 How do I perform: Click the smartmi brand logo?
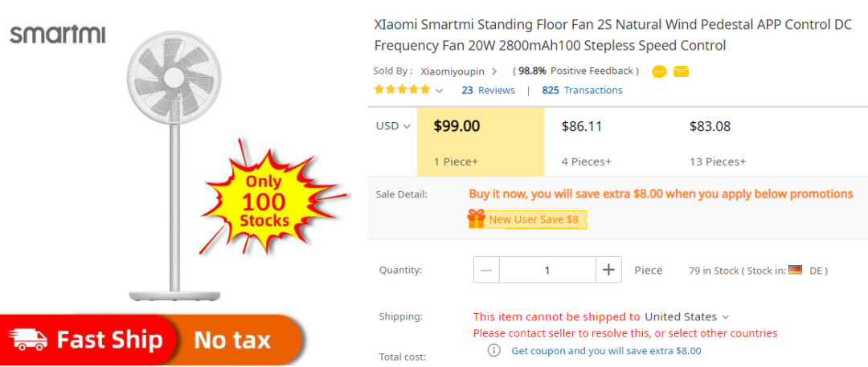point(58,35)
